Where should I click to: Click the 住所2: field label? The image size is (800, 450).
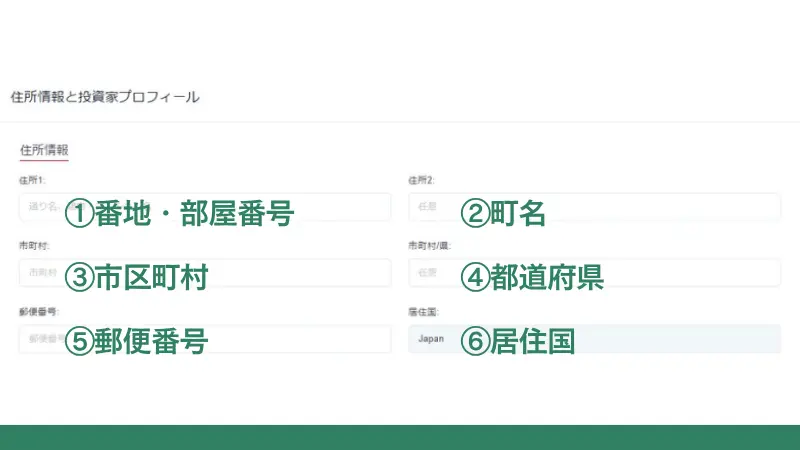[421, 180]
